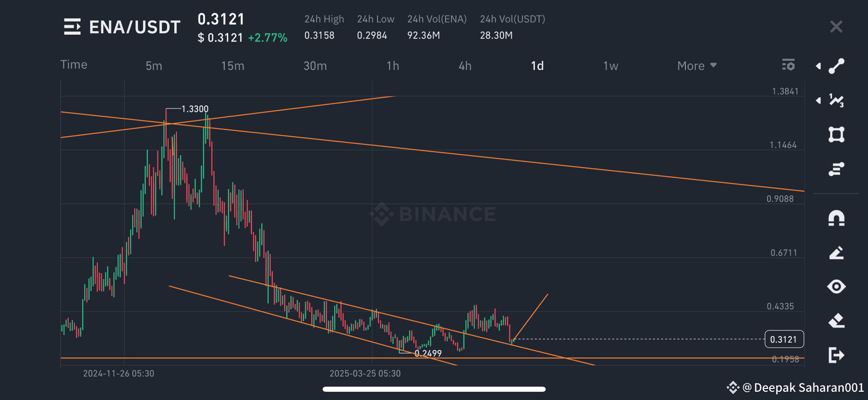Click the 0.4335 price axis label

point(781,306)
